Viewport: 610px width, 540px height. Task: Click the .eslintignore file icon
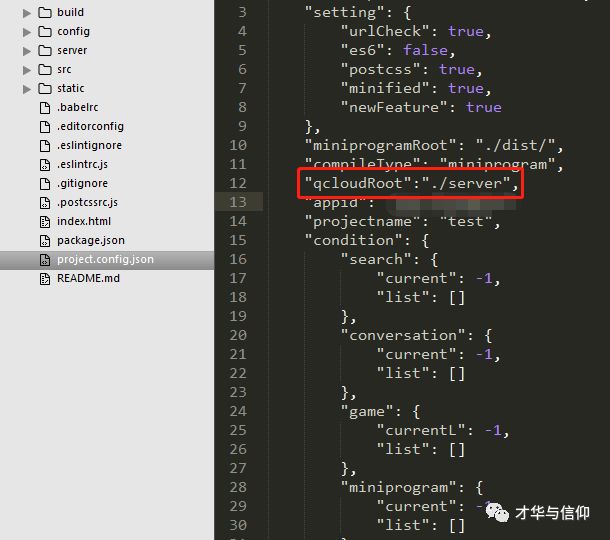(x=45, y=146)
